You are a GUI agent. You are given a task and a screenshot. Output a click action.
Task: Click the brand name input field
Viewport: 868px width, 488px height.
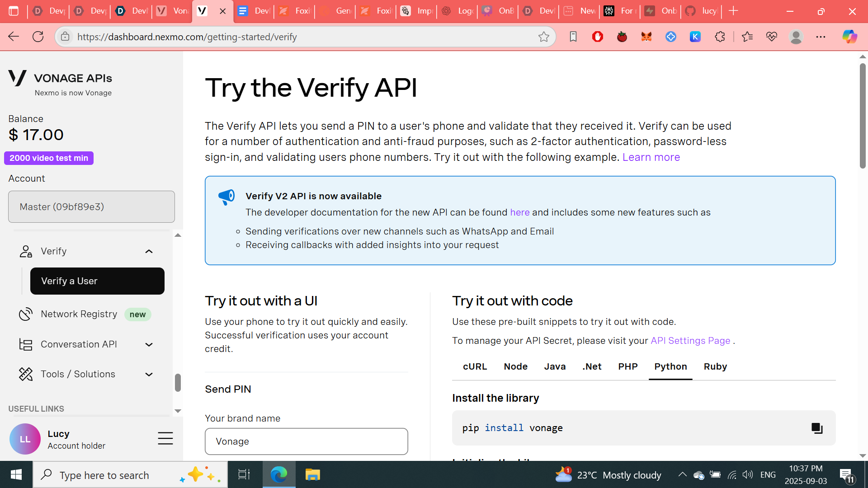pyautogui.click(x=306, y=441)
